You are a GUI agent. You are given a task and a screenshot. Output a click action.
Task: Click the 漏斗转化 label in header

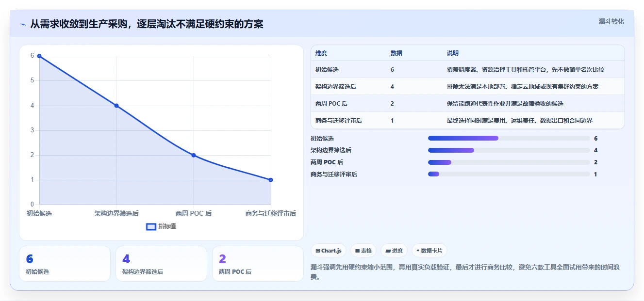click(611, 21)
